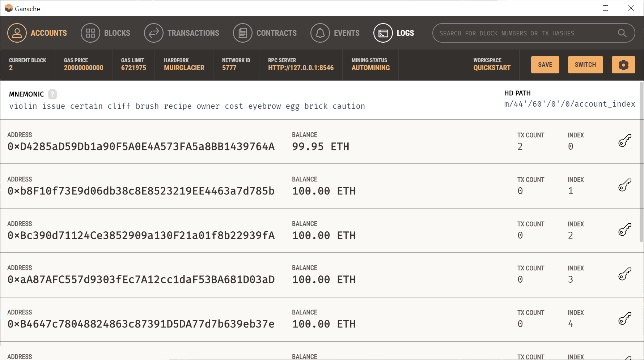644x360 pixels.
Task: Select address 0xB4647c78048824863c87391D5DA77d7b639eb37e
Action: [141, 324]
